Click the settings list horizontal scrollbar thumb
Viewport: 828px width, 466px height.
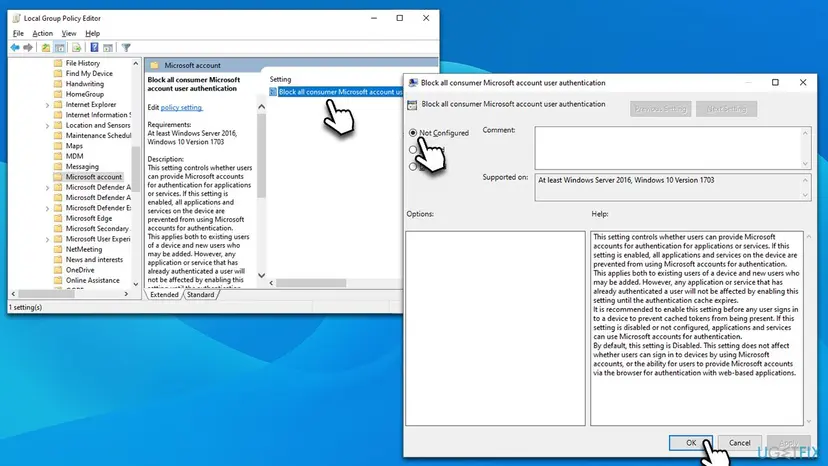pyautogui.click(x=311, y=283)
